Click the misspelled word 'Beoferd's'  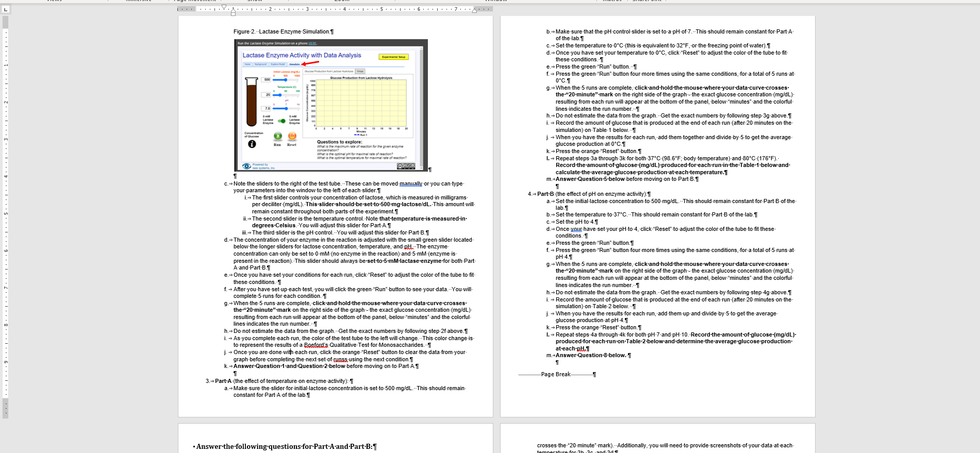(x=316, y=345)
